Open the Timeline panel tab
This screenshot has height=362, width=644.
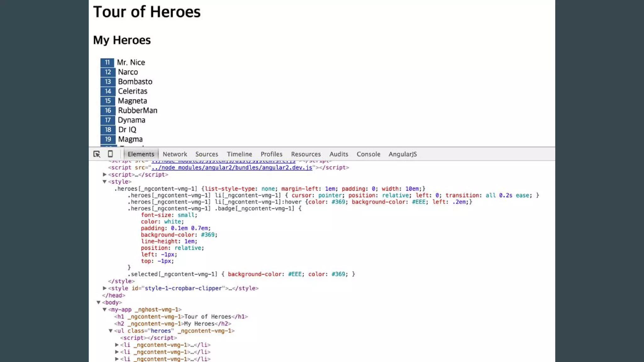[x=239, y=154]
